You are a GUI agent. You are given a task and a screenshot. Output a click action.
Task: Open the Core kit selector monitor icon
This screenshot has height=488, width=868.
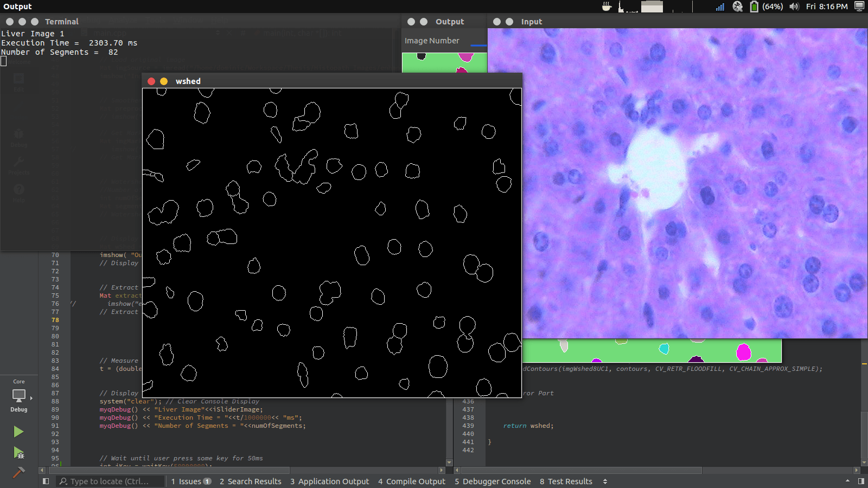(x=19, y=395)
